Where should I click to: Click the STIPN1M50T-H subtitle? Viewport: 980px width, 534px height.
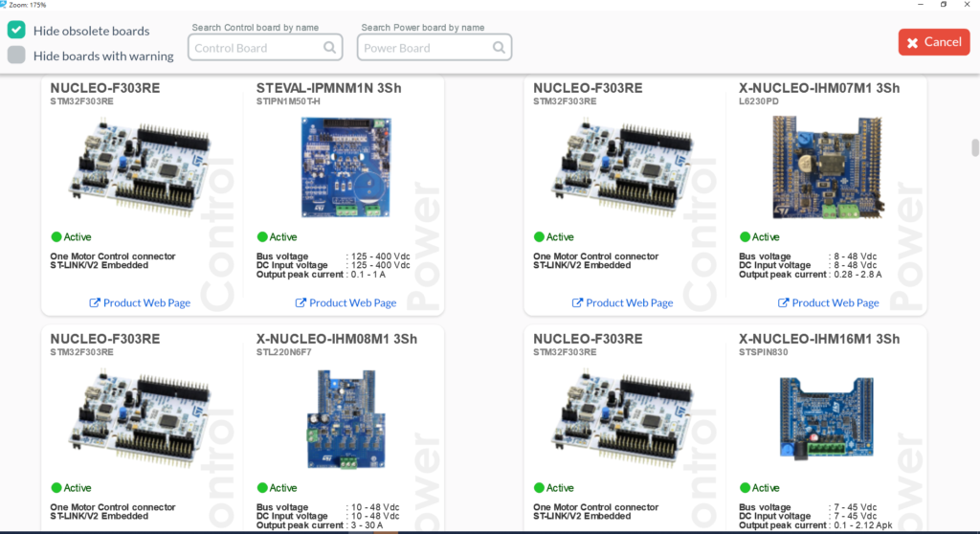pyautogui.click(x=288, y=101)
